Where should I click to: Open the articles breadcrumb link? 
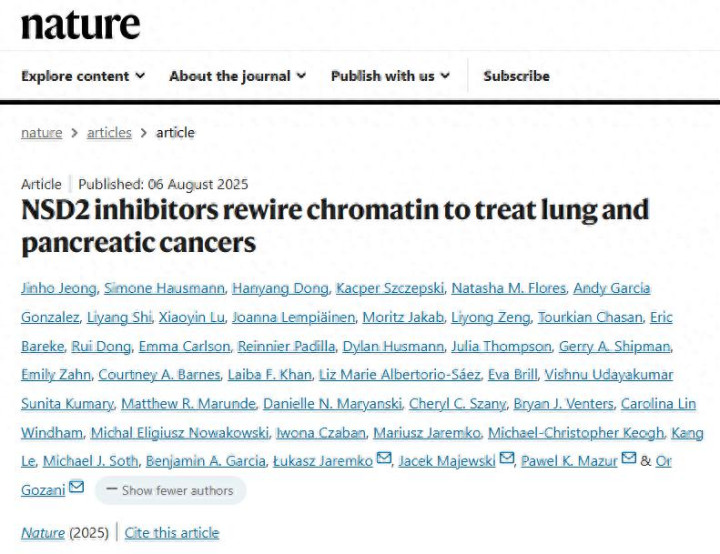pyautogui.click(x=109, y=133)
